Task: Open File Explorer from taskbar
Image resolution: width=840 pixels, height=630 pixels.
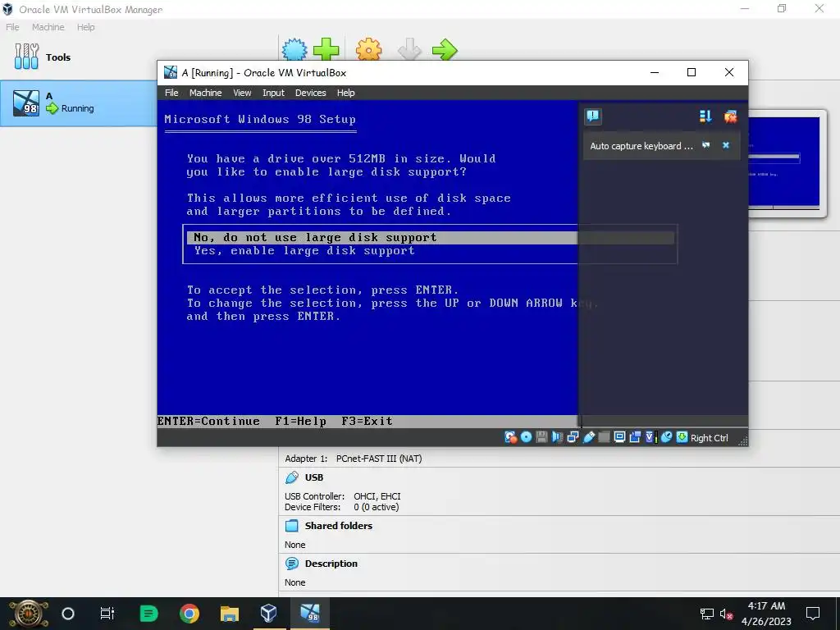Action: pyautogui.click(x=230, y=614)
